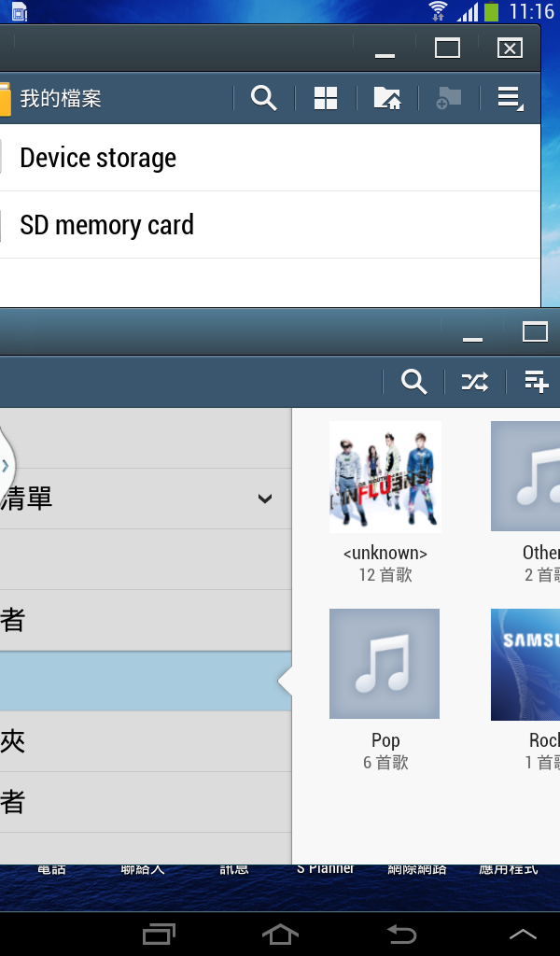Expand the playlist dropdown chevron
This screenshot has height=956, width=560.
(x=264, y=499)
